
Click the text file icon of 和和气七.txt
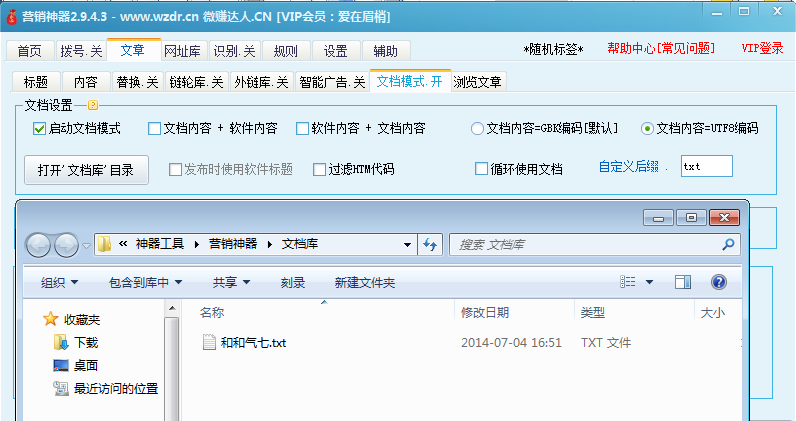click(209, 342)
